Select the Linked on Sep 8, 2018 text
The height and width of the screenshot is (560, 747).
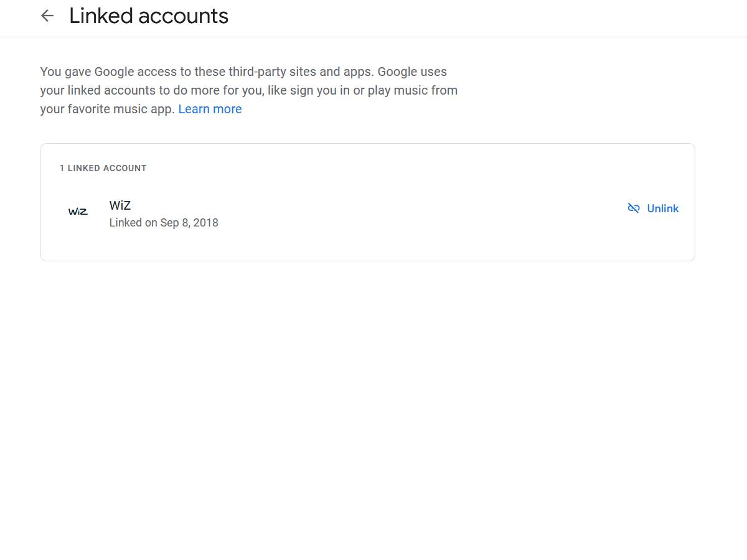pyautogui.click(x=163, y=222)
